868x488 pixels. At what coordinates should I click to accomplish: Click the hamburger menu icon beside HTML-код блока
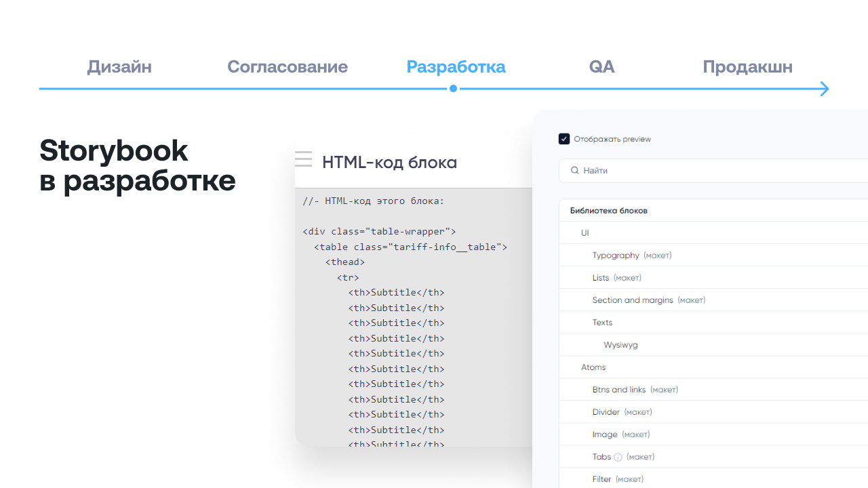tap(303, 159)
